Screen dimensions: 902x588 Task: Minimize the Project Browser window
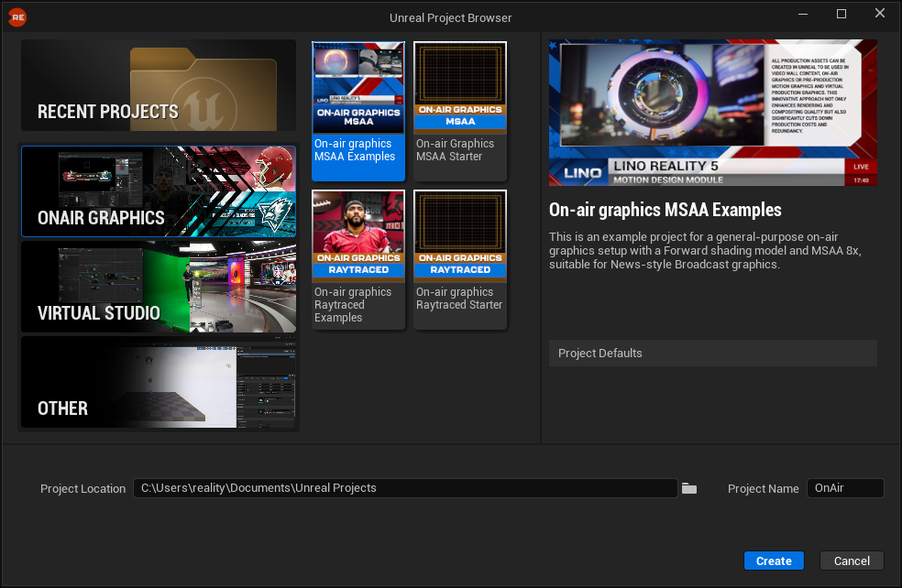(803, 14)
